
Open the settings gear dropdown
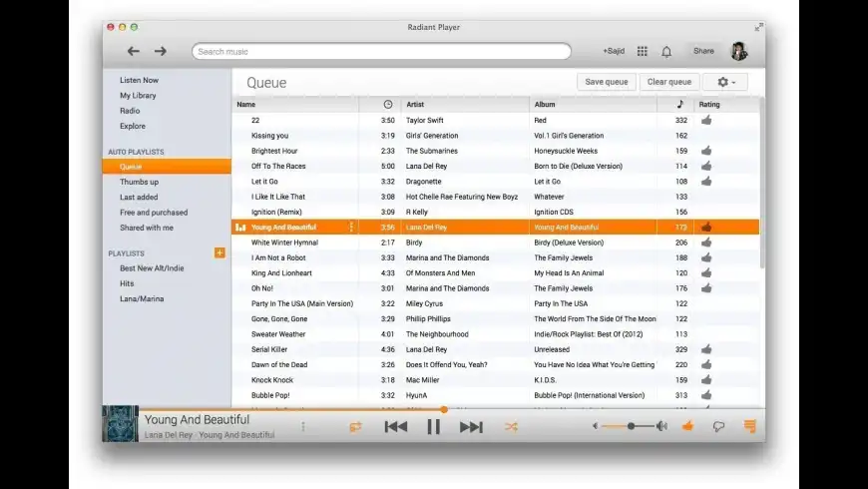[x=726, y=82]
